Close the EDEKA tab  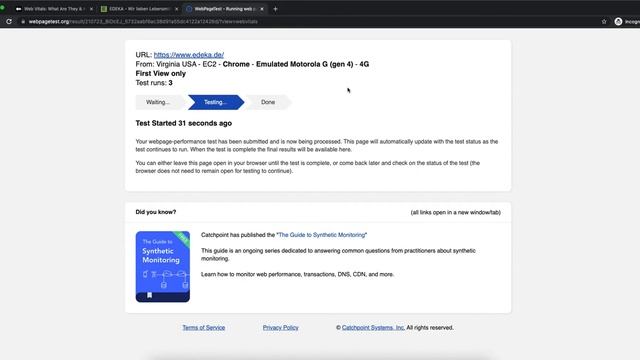point(176,9)
